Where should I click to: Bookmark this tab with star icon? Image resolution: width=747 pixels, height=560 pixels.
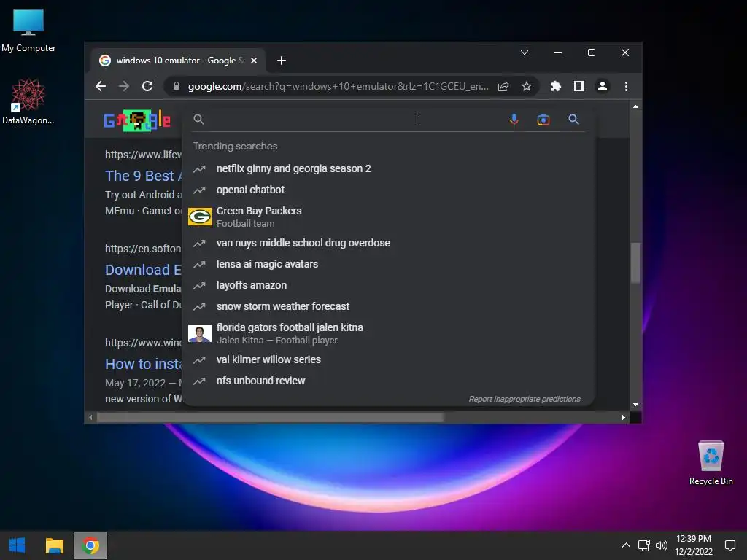point(527,86)
